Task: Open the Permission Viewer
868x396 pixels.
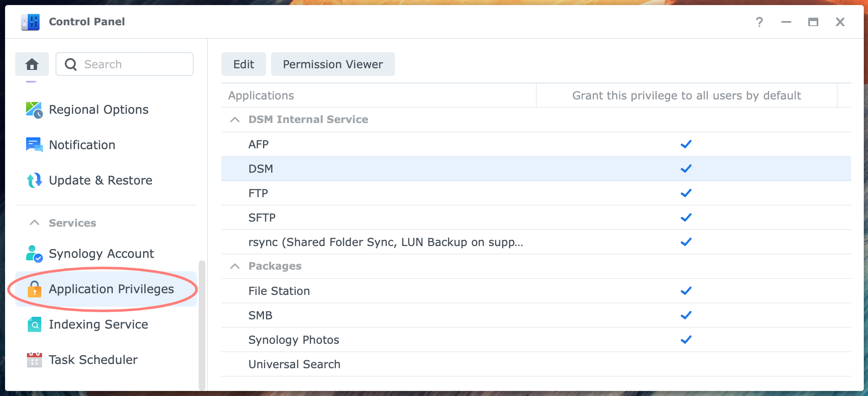Action: pyautogui.click(x=333, y=64)
